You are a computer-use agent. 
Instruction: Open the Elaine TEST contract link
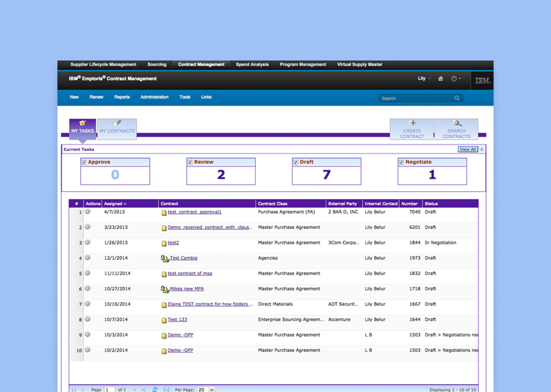pyautogui.click(x=210, y=304)
